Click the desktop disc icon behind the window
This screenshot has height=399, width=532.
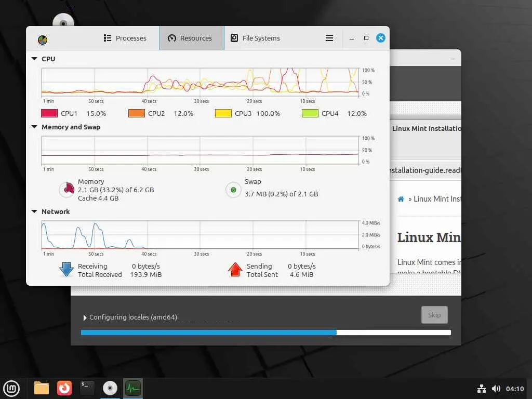coord(63,20)
